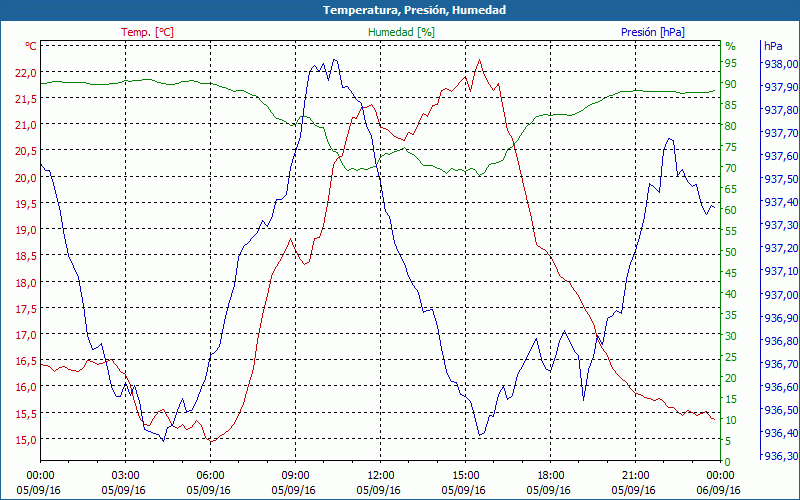Click the 90 humidity axis value

click(731, 84)
